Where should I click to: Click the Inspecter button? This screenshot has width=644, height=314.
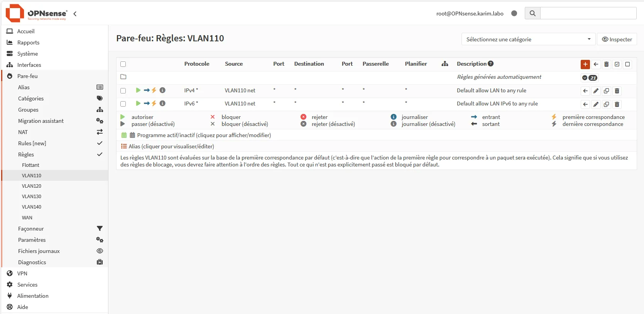coord(617,39)
